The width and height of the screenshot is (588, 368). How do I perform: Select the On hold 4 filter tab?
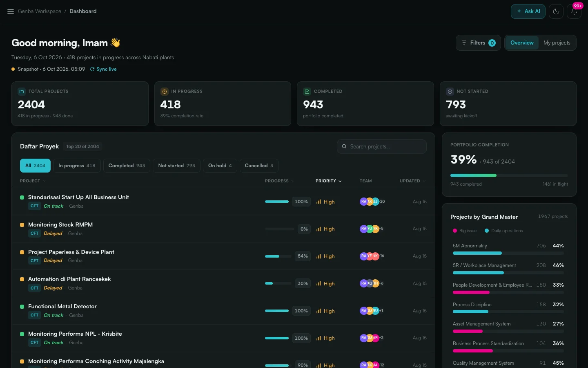tap(220, 166)
